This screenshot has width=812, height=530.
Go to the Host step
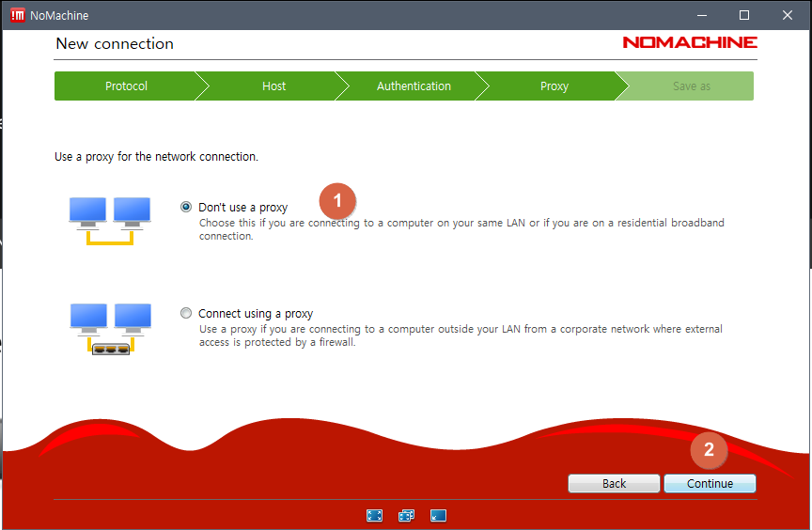pos(273,86)
